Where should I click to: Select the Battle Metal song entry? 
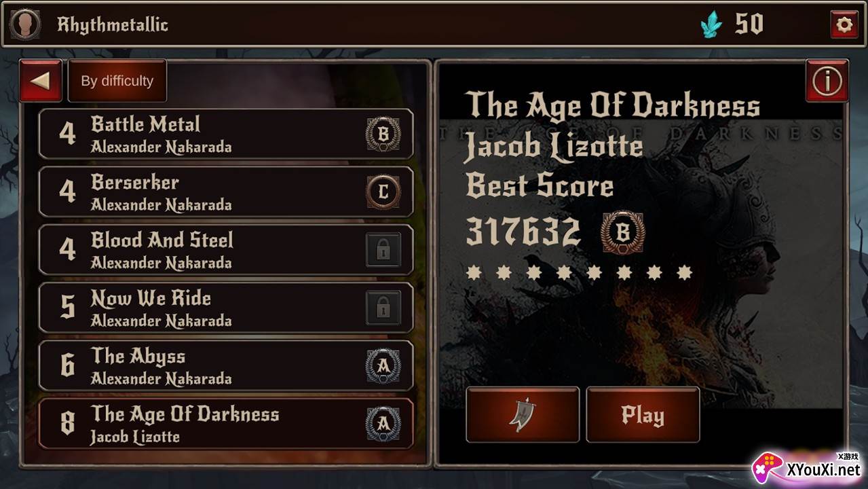coord(226,134)
